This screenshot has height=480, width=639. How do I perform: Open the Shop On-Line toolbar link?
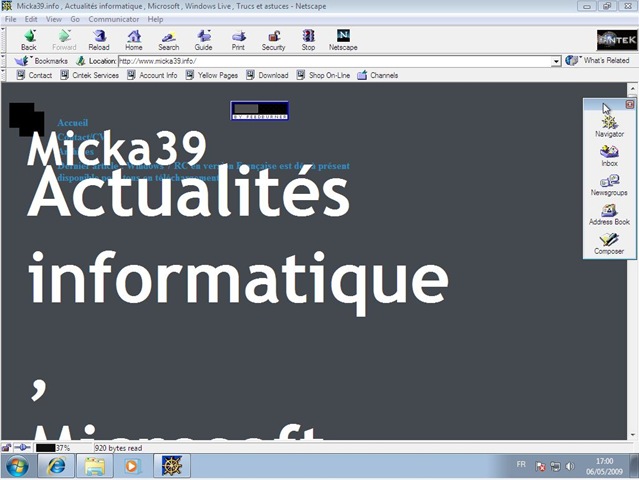pyautogui.click(x=324, y=75)
